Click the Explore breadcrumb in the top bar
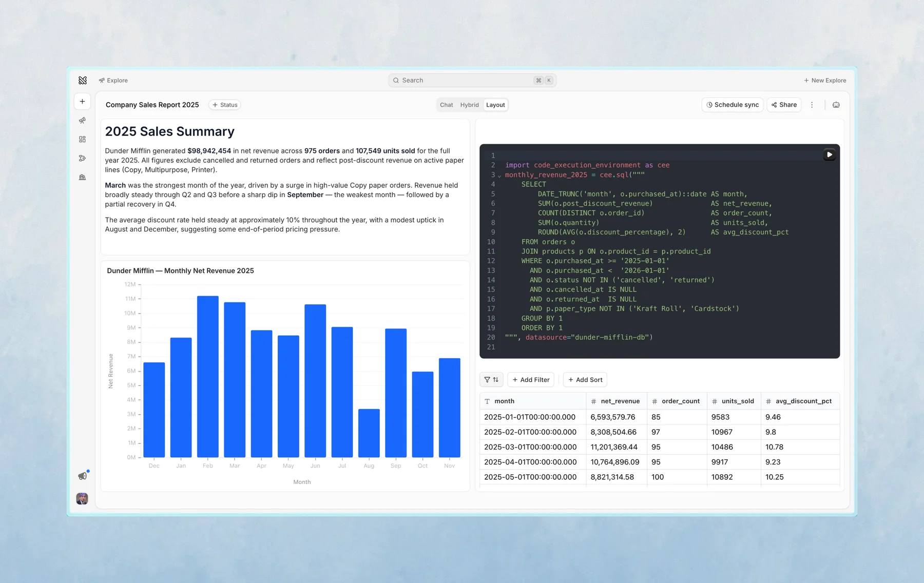Viewport: 924px width, 583px height. pos(113,81)
